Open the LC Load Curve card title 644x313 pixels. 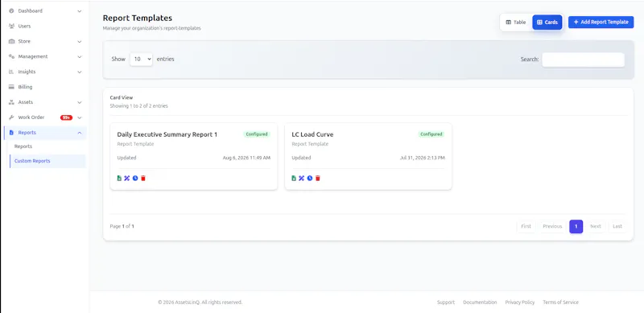tap(312, 134)
